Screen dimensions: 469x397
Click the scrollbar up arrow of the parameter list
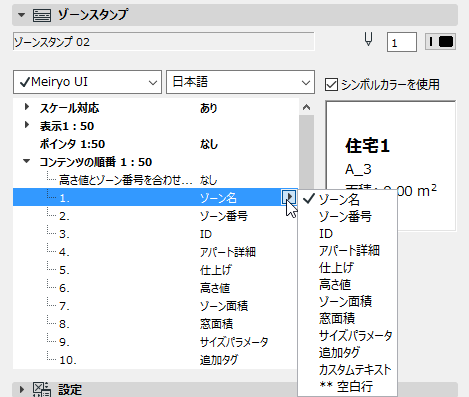click(306, 107)
